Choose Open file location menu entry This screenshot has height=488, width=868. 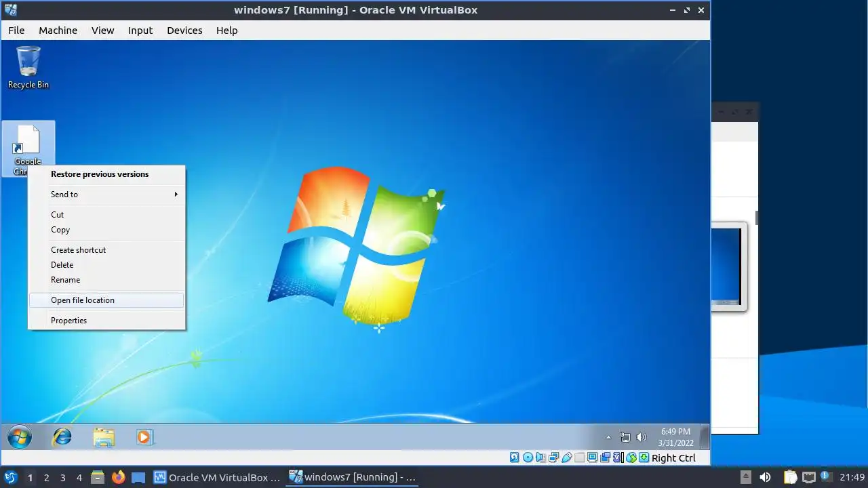point(106,300)
